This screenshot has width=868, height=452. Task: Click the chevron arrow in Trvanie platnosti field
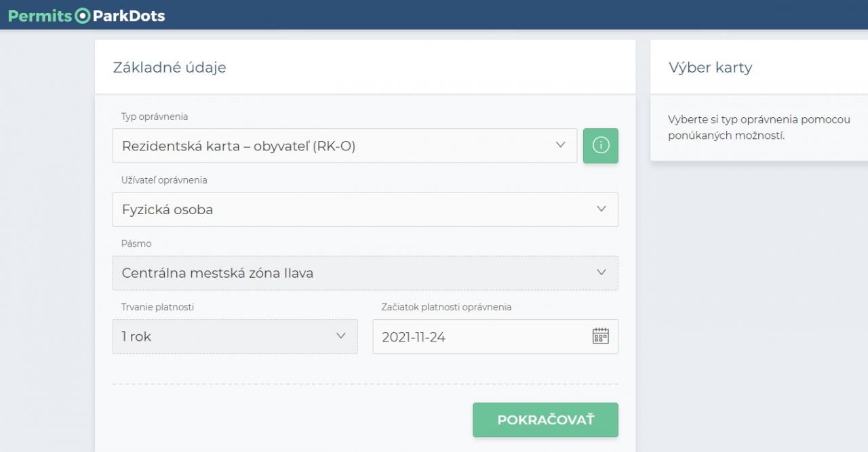341,336
